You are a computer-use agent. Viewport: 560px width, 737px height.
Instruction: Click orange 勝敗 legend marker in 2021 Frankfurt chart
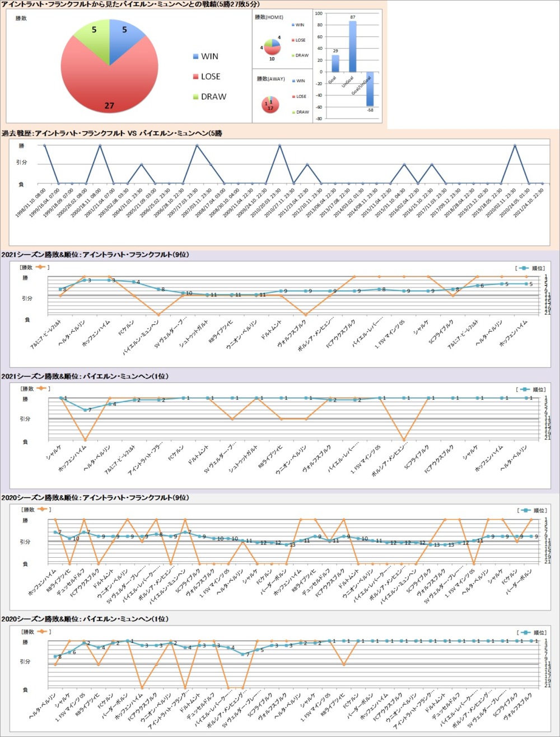tap(40, 268)
